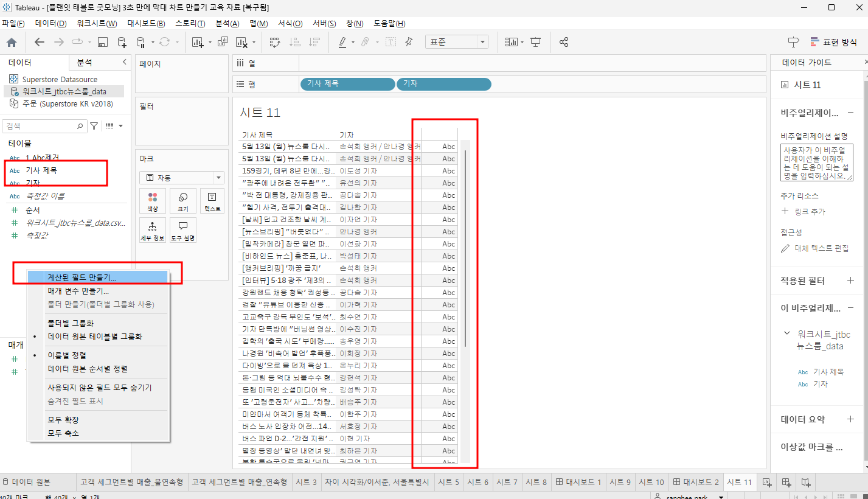Choose 매개 변수 만들기... from context menu

(98, 291)
